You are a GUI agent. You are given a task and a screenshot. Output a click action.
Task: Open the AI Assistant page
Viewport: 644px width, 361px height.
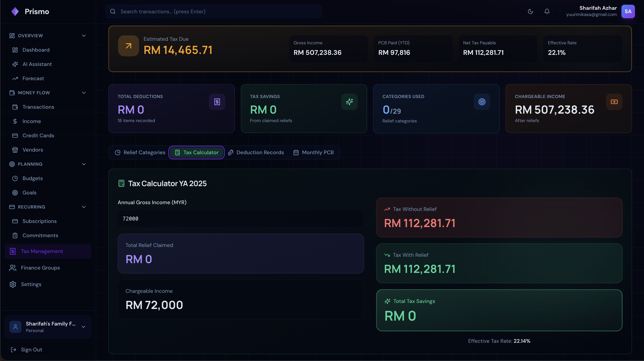pyautogui.click(x=37, y=64)
